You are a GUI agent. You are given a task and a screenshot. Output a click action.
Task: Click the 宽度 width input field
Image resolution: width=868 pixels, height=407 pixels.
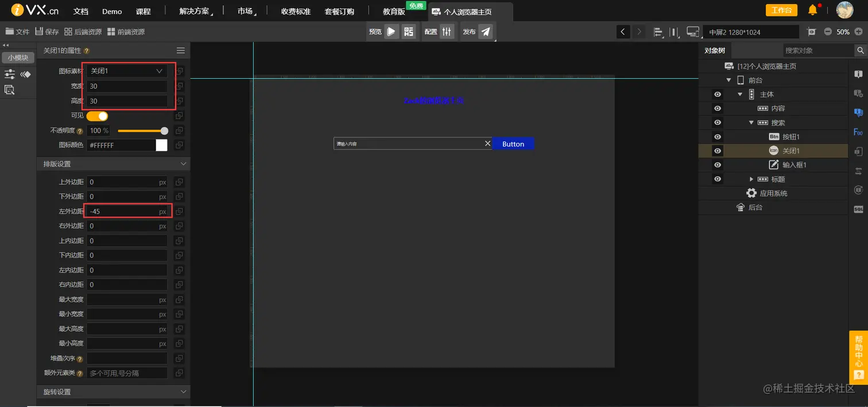(127, 86)
